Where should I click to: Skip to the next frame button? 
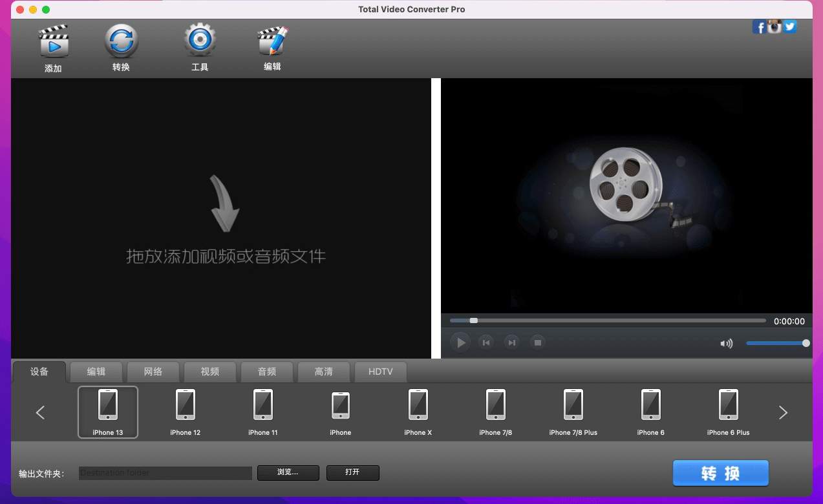(511, 342)
